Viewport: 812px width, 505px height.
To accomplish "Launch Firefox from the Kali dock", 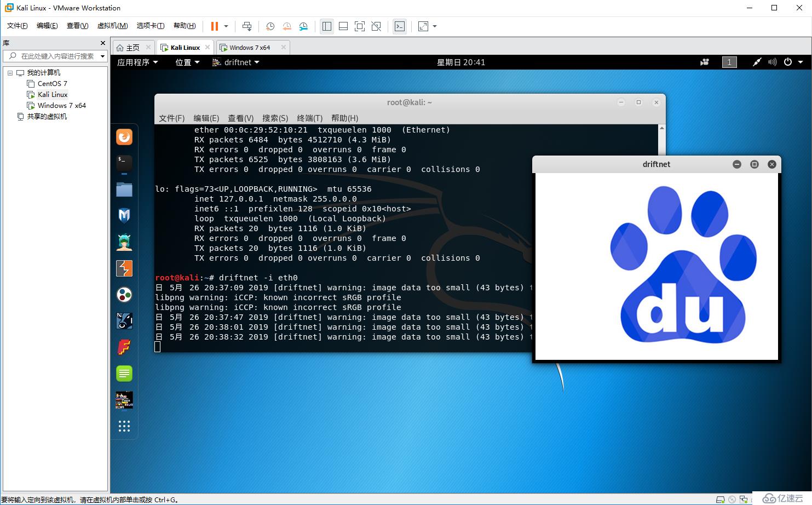I will click(x=124, y=137).
